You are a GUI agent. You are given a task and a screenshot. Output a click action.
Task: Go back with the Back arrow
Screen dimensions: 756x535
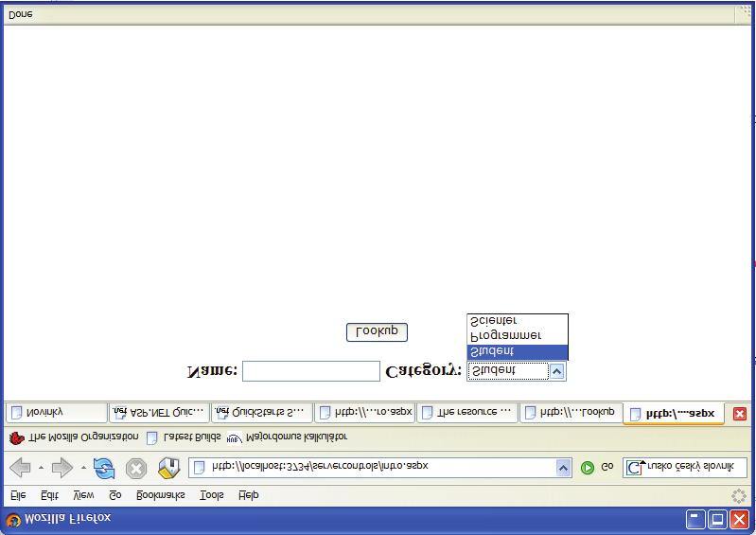pos(20,468)
